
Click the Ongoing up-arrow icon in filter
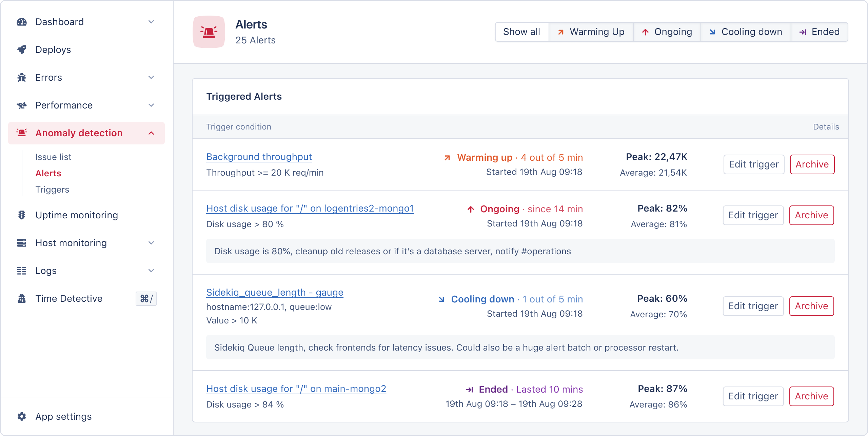pyautogui.click(x=645, y=32)
